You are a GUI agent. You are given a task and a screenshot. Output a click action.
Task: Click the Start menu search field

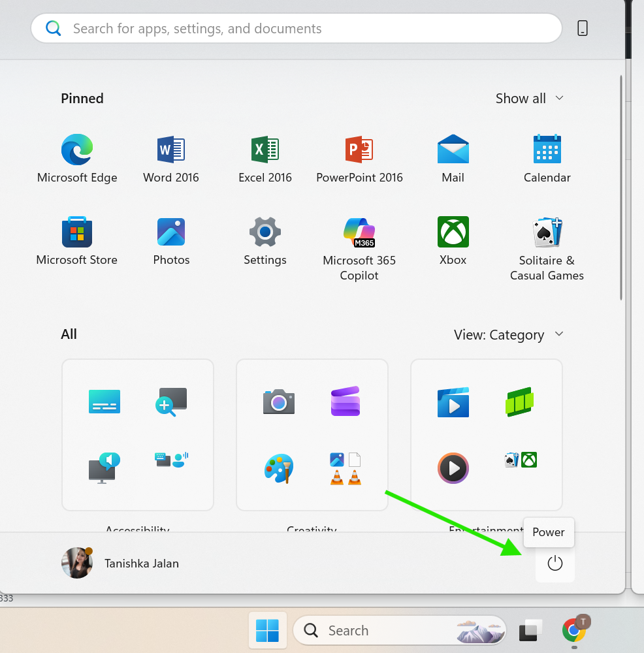click(x=297, y=28)
